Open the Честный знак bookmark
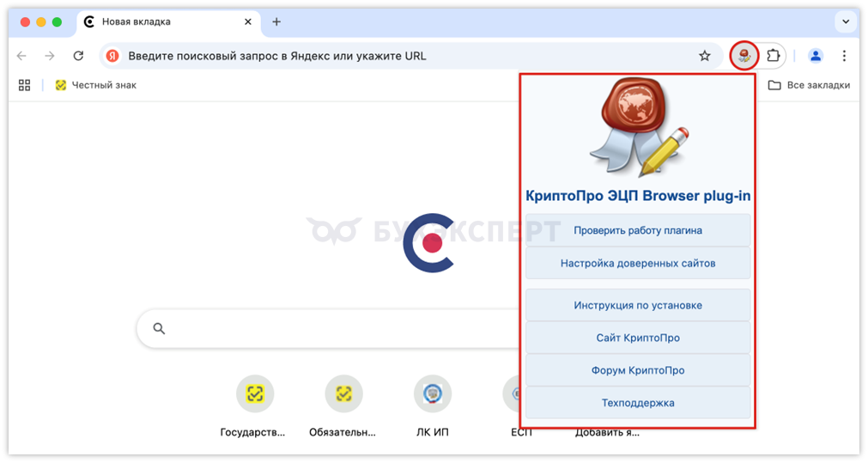 coord(96,85)
